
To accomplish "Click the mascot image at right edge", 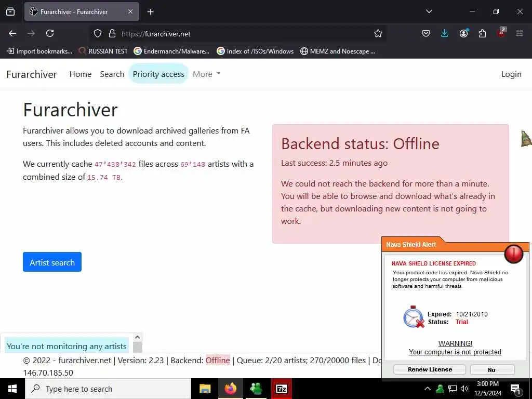I will 526,138.
